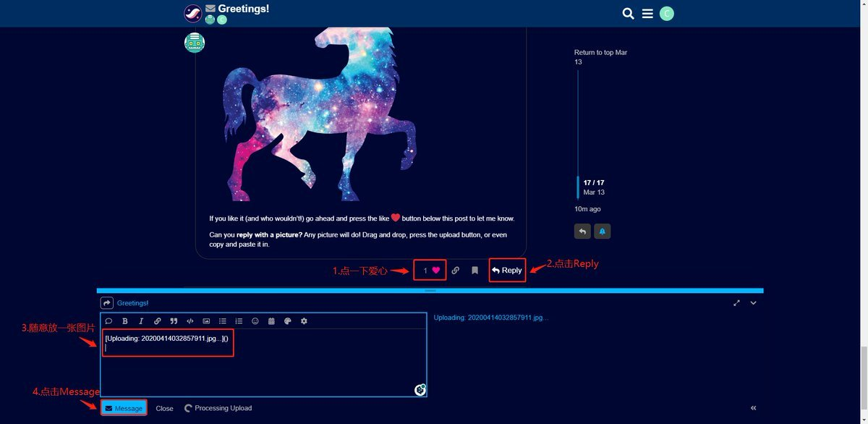Click the small 'C' participant avatar under the title
This screenshot has width=868, height=424.
pyautogui.click(x=222, y=20)
